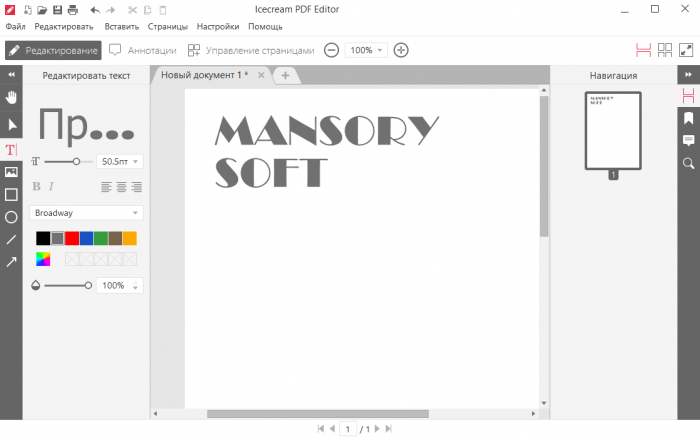Open the Broadway font family dropdown
Viewport: 700px width, 438px height.
tap(87, 213)
